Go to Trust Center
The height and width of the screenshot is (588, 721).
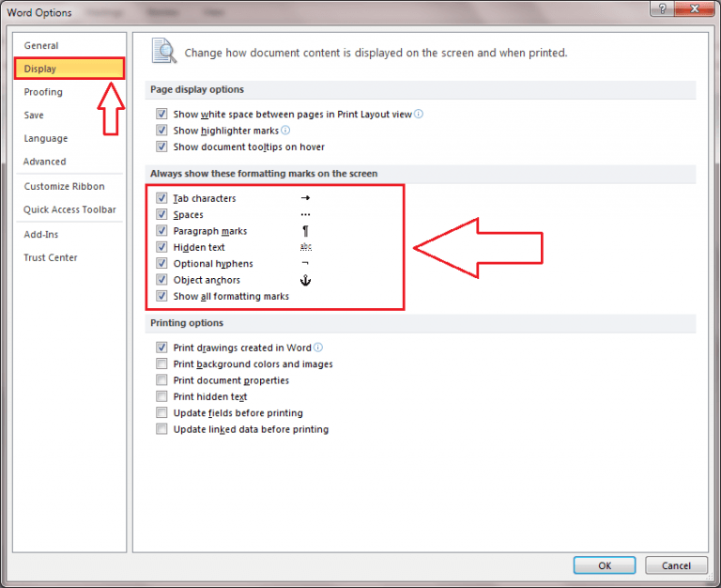69,257
